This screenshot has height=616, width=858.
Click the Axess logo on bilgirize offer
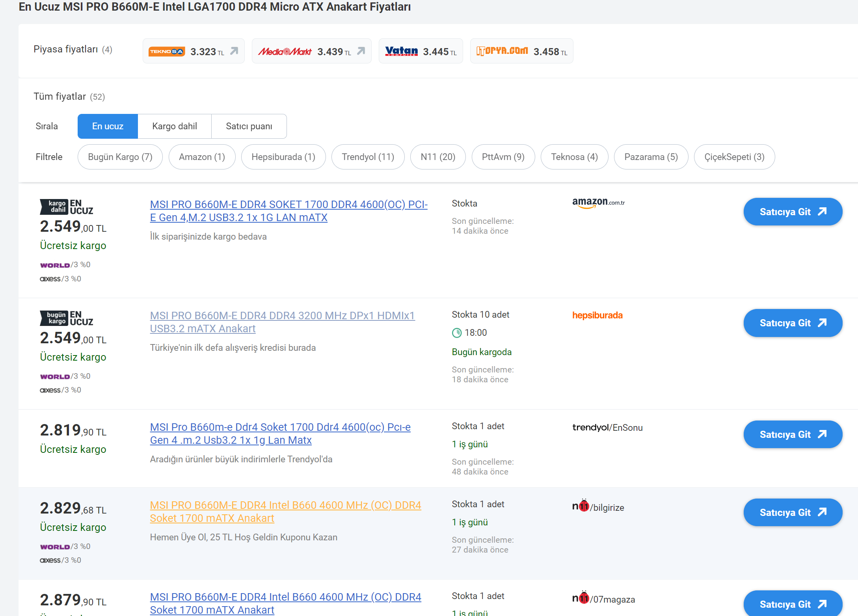tap(50, 560)
